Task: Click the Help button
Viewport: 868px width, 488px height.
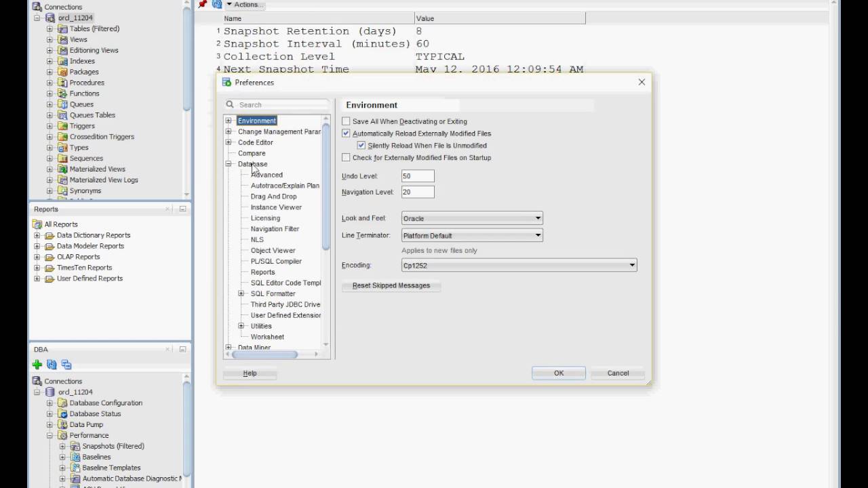Action: (250, 373)
